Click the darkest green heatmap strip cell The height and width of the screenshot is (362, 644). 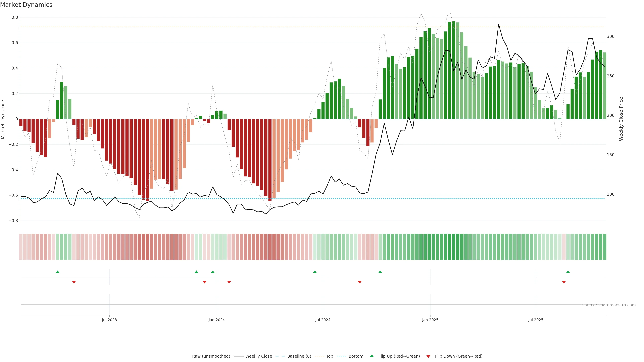(453, 247)
